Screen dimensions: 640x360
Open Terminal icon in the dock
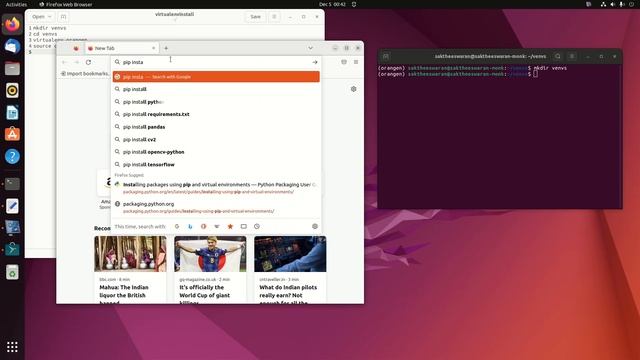coord(12,184)
